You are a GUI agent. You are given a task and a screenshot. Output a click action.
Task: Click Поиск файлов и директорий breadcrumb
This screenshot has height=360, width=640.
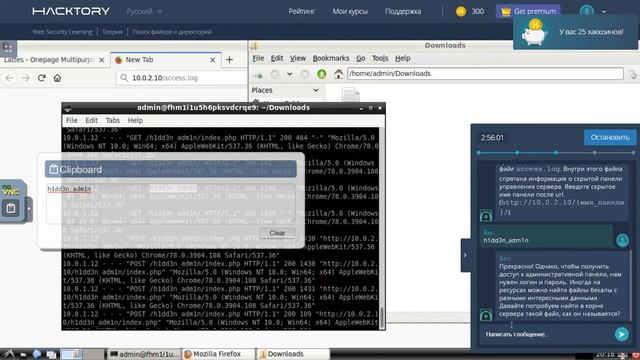pos(172,32)
